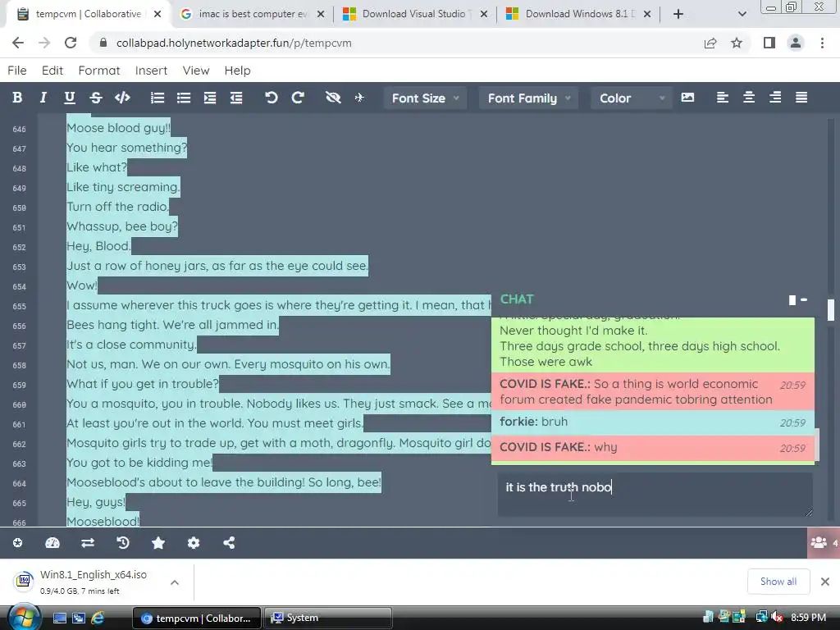Share this page from address bar
The height and width of the screenshot is (630, 840).
[710, 43]
